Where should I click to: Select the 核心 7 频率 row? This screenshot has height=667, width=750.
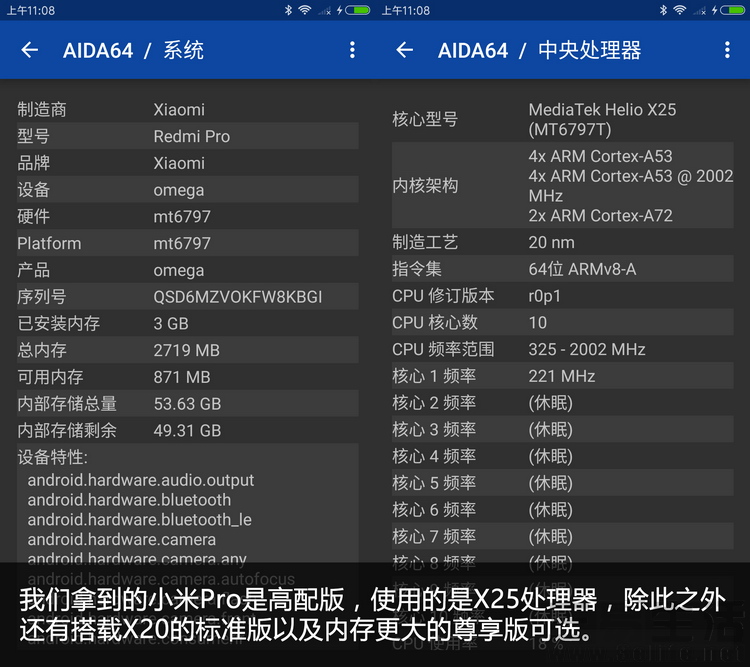[x=562, y=537]
